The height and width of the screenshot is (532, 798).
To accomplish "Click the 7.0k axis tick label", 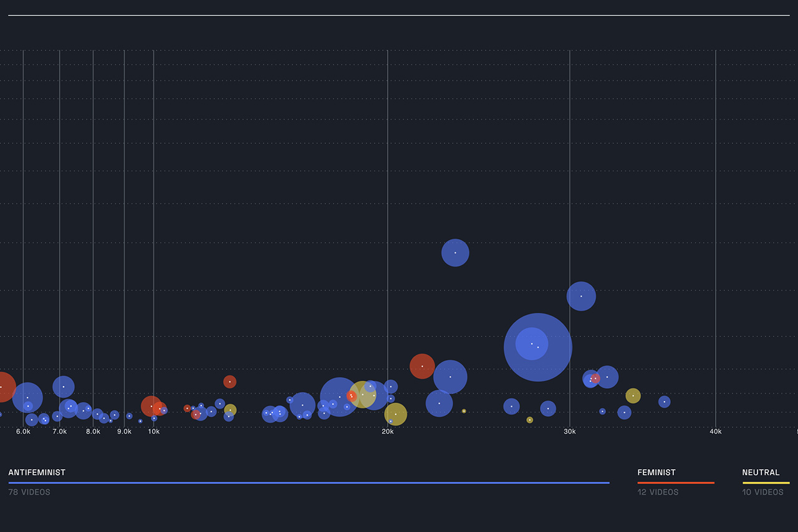I will (x=59, y=432).
